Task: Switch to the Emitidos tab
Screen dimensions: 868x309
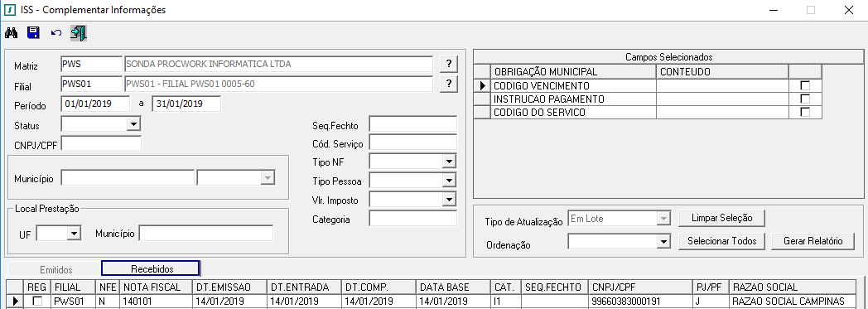Action: tap(56, 270)
